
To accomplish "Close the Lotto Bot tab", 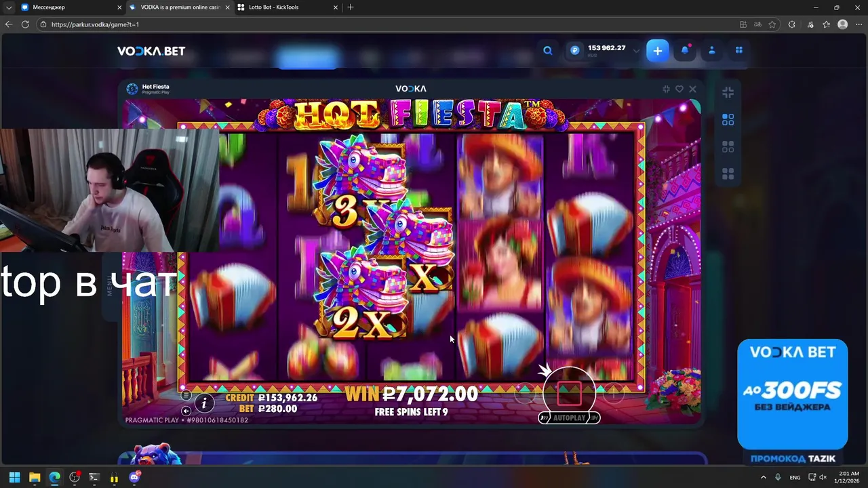I will pos(336,7).
